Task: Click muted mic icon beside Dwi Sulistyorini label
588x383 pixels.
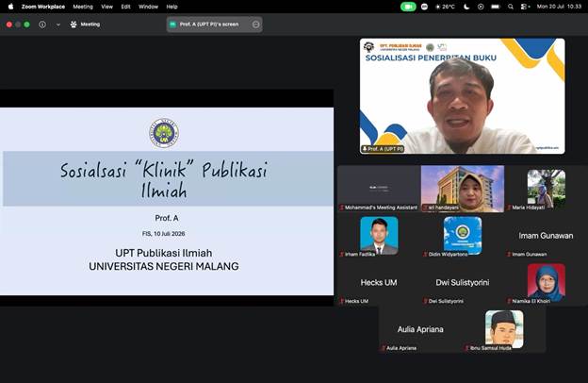Action: coord(425,301)
